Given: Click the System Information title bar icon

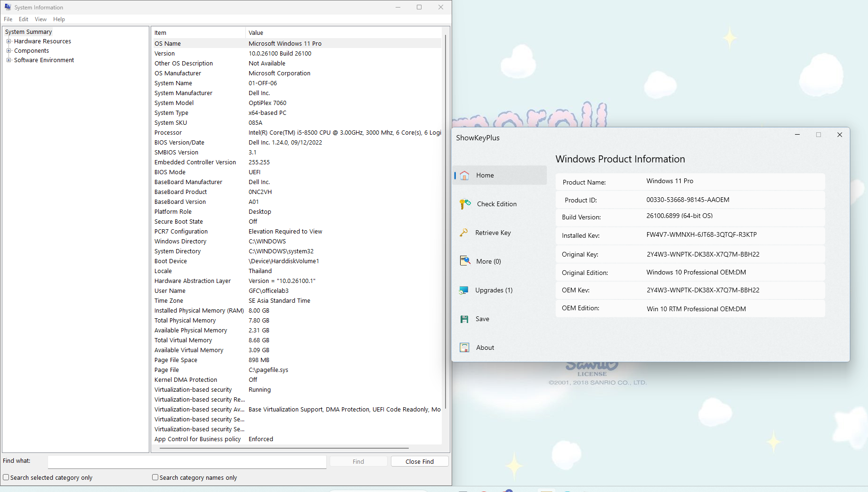Looking at the screenshot, I should click(8, 7).
